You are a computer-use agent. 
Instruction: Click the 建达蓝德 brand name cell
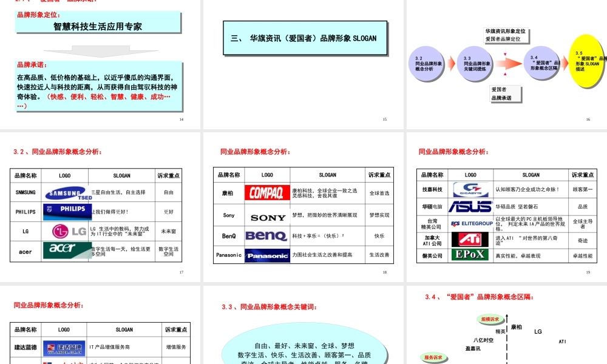(x=25, y=348)
